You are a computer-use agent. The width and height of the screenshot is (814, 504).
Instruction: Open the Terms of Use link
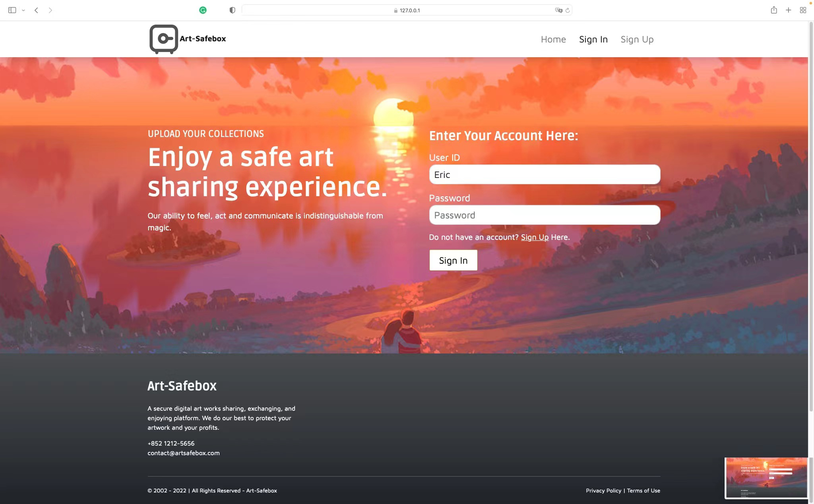coord(643,490)
